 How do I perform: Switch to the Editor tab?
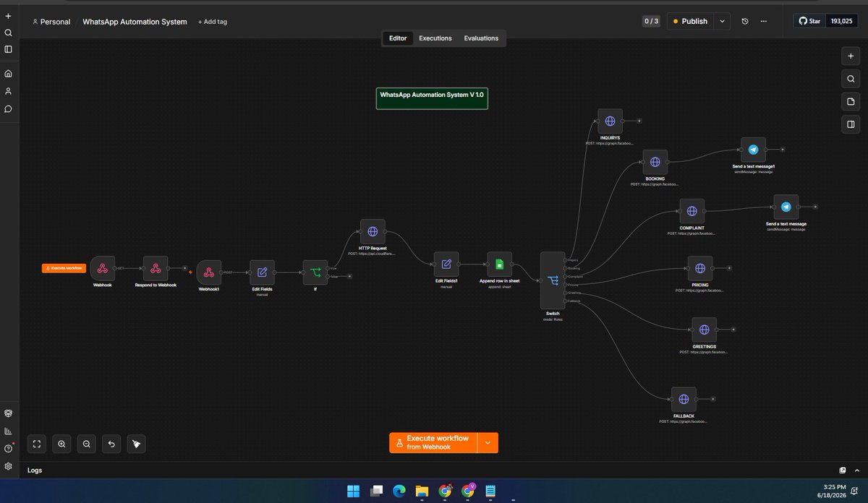click(398, 38)
